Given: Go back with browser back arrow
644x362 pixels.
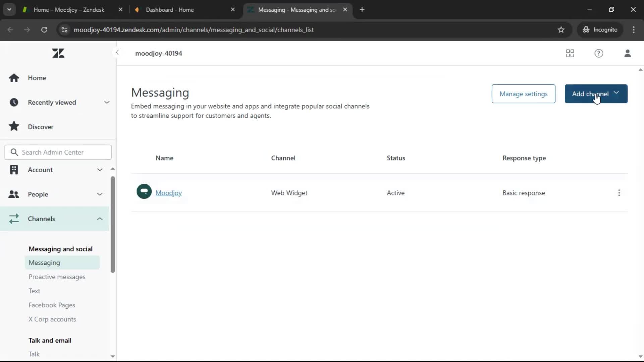Looking at the screenshot, I should tap(10, 29).
